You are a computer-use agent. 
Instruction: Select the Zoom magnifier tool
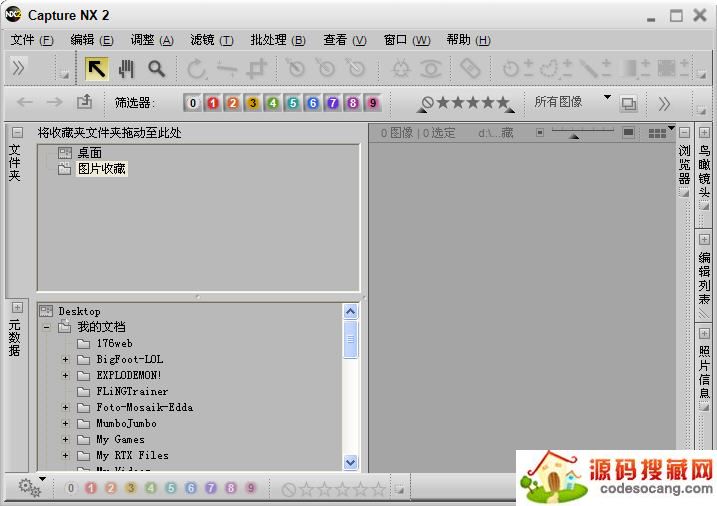[x=156, y=68]
